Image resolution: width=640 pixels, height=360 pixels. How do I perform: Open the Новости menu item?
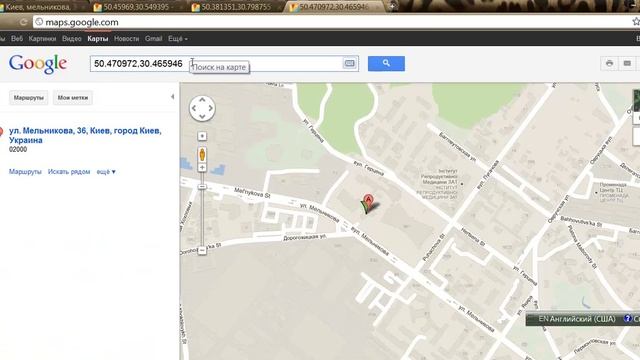click(x=127, y=39)
